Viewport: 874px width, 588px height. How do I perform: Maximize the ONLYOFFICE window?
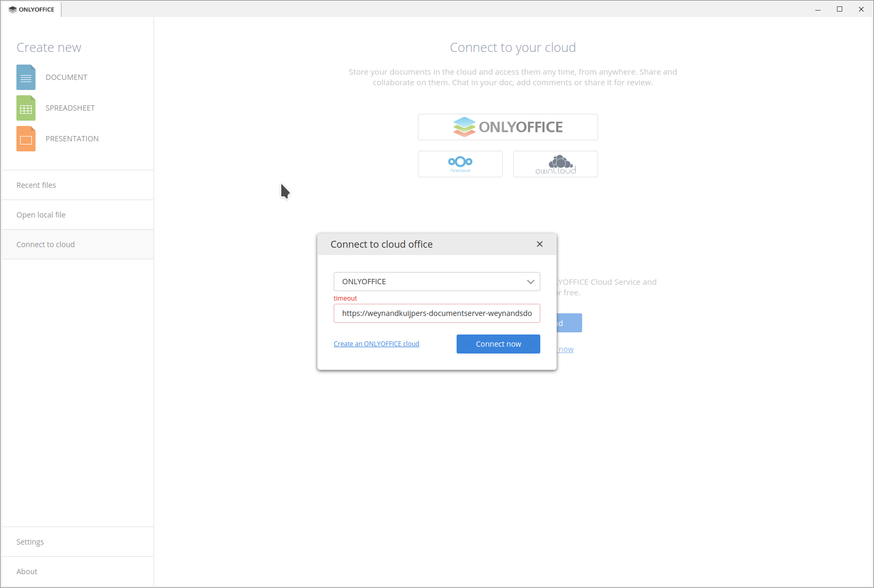[x=840, y=10]
